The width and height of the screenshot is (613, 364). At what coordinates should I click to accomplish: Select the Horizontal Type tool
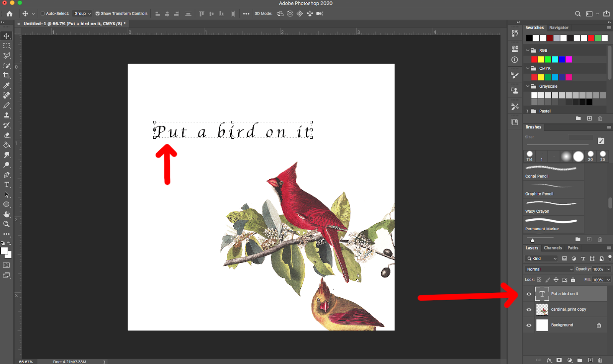click(7, 184)
